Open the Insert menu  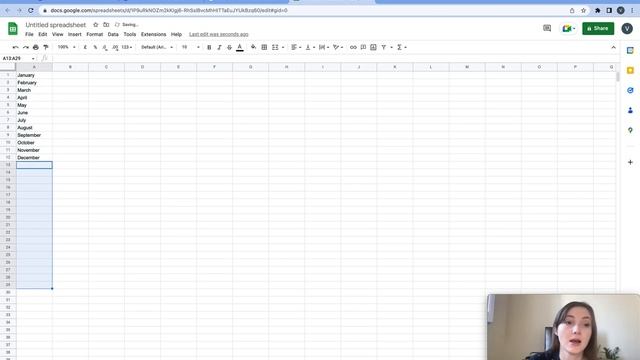pyautogui.click(x=75, y=35)
